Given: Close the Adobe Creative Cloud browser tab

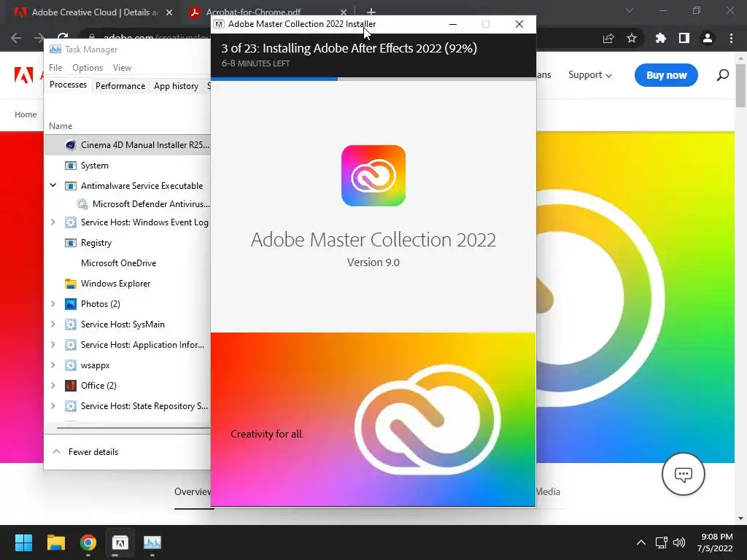Looking at the screenshot, I should coord(169,12).
